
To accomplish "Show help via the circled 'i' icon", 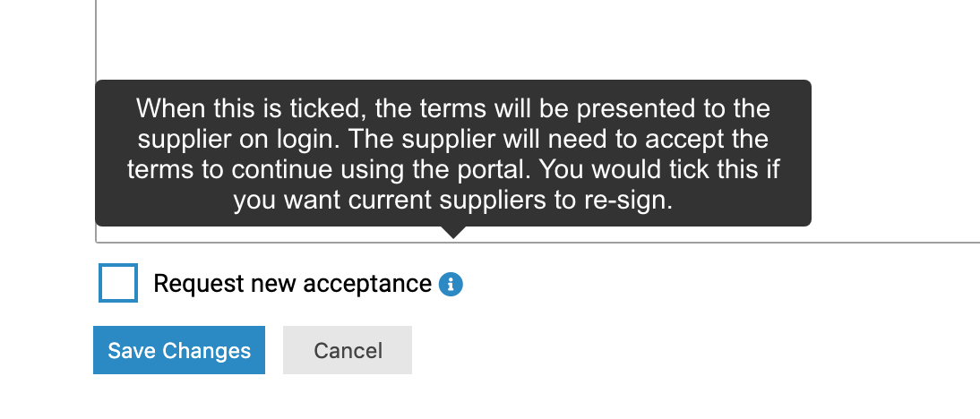I will [x=451, y=284].
